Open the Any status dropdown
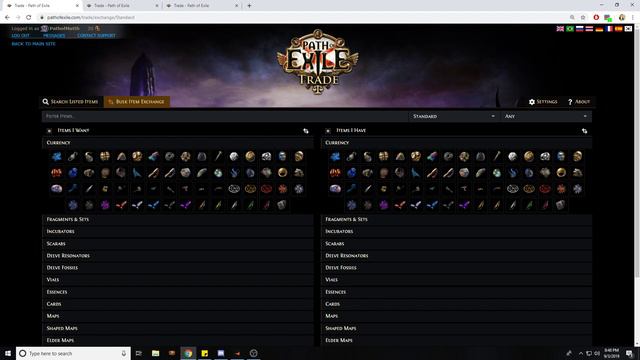Viewport: 640px width, 360px height. click(546, 116)
